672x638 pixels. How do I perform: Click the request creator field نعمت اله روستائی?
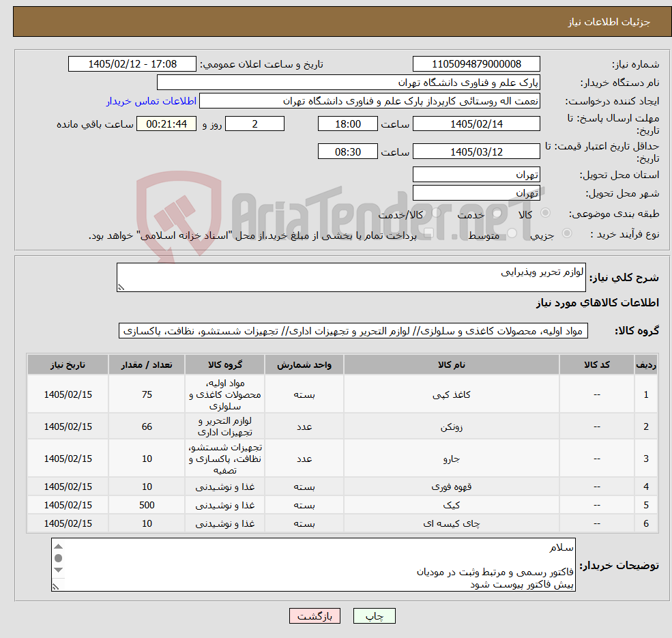369,101
